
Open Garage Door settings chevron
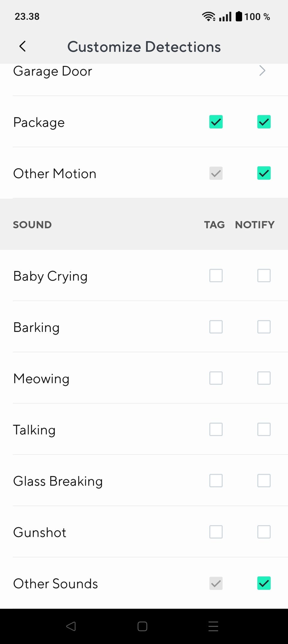262,71
